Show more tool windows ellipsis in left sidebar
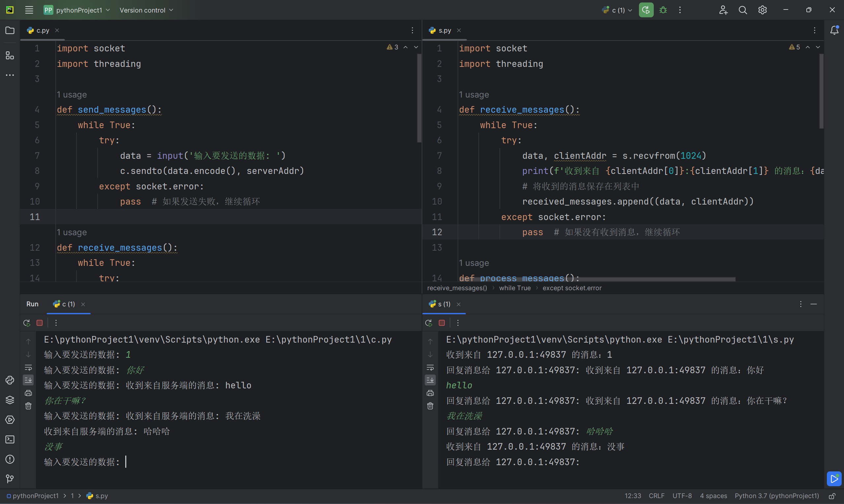This screenshot has width=844, height=504. point(10,75)
